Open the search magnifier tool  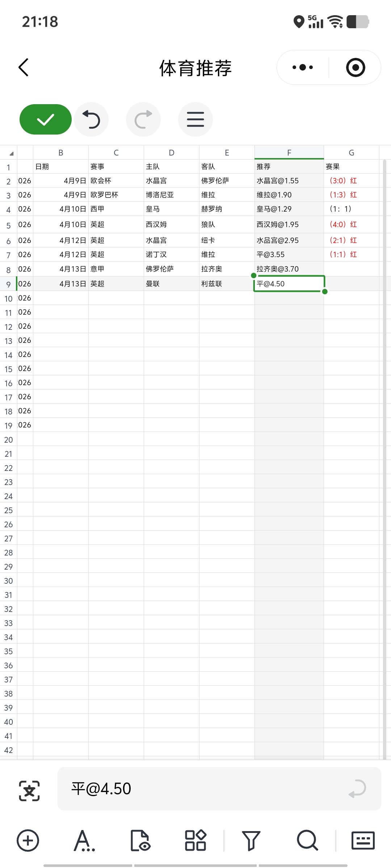pyautogui.click(x=307, y=840)
